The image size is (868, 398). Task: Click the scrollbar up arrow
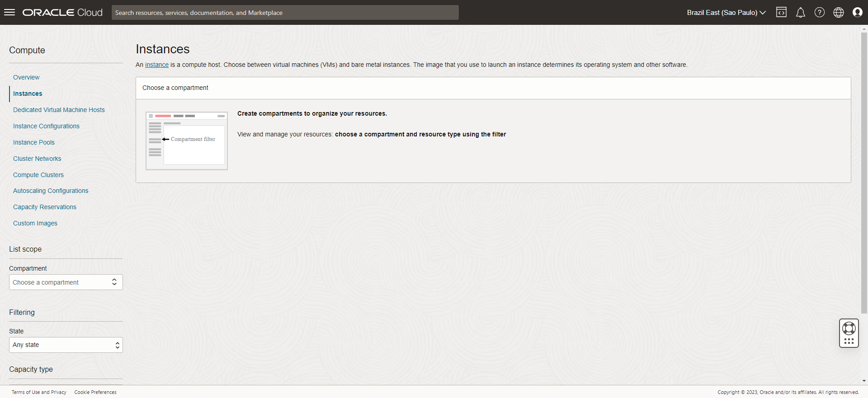(x=864, y=28)
